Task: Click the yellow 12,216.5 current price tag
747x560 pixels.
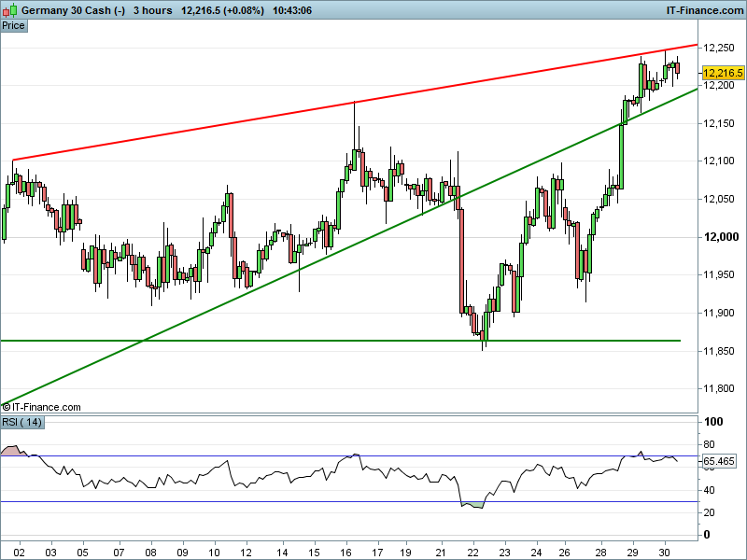Action: point(723,73)
